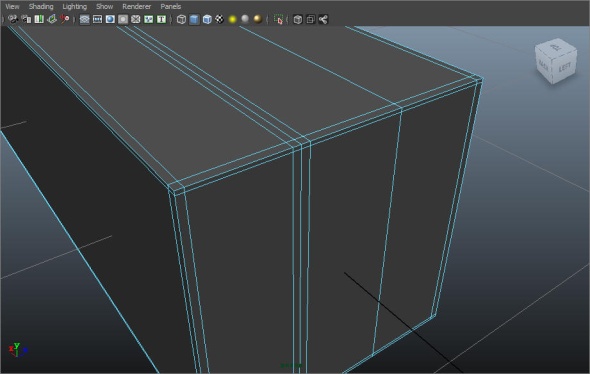The image size is (590, 374).
Task: Toggle the resolution gate sphere icon
Action: (x=110, y=19)
